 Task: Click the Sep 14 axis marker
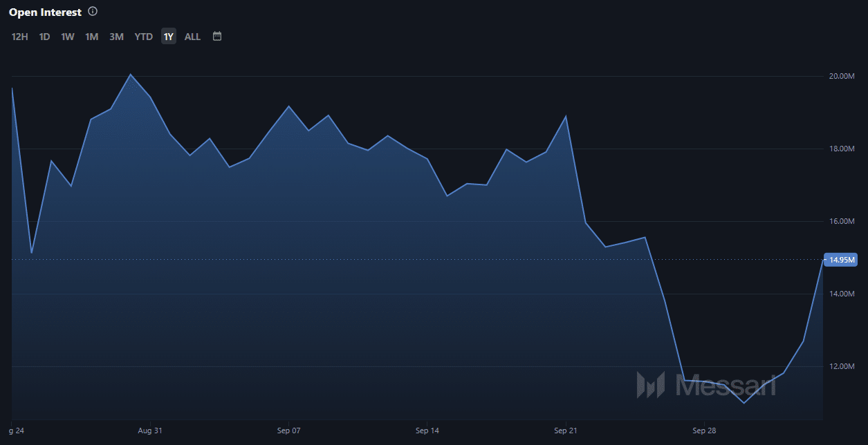point(427,430)
